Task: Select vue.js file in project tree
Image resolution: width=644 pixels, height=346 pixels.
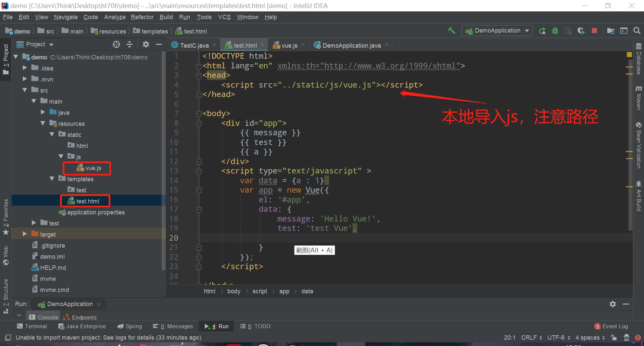Action: [93, 168]
